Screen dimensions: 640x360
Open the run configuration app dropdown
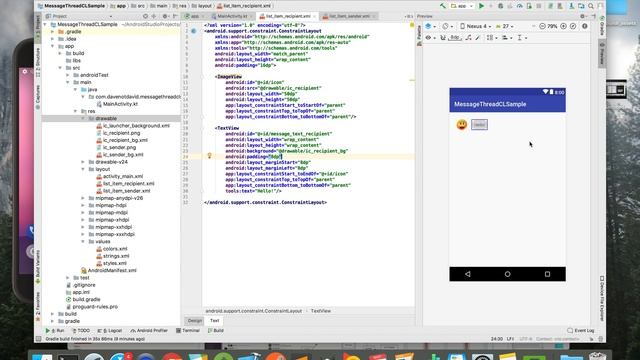[x=462, y=6]
